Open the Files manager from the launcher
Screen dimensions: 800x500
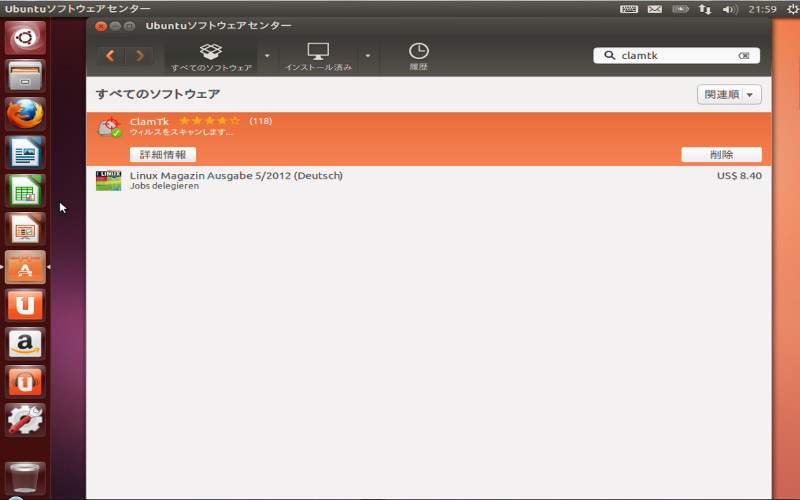[25, 76]
